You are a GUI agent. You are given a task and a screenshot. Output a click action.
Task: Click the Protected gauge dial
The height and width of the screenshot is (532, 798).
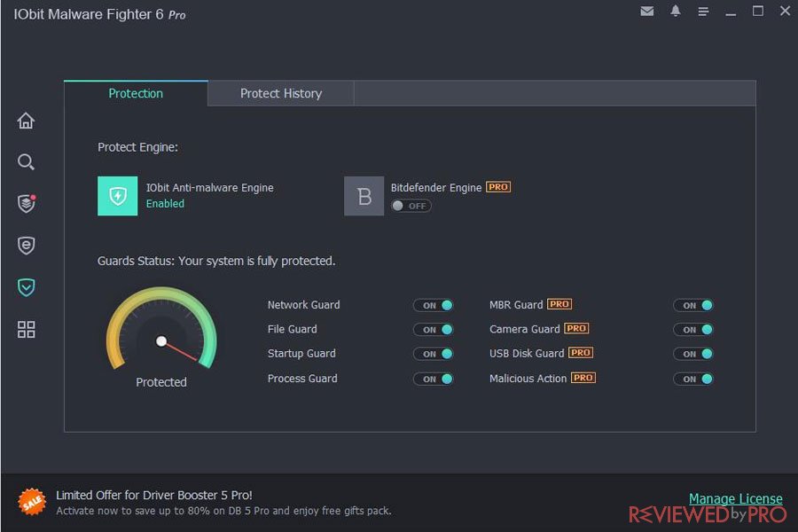point(161,329)
